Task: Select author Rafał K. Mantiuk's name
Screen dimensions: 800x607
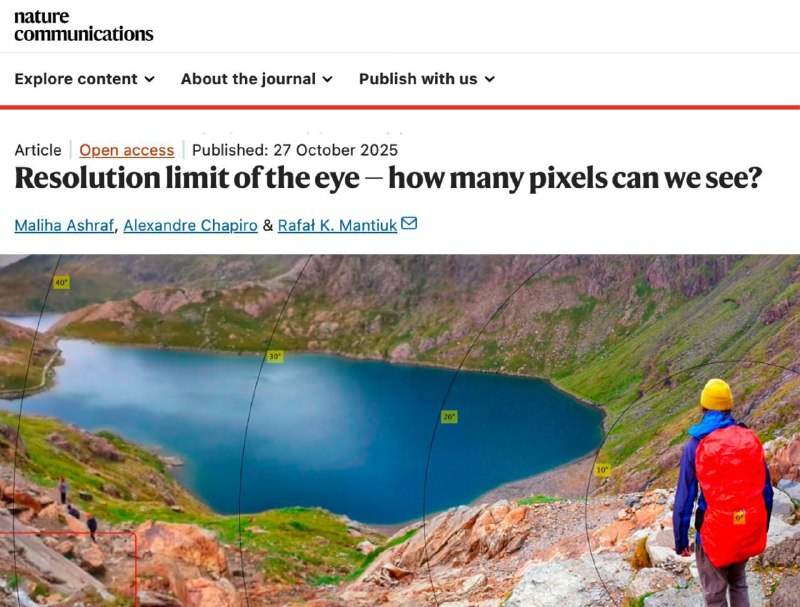Action: click(x=337, y=225)
